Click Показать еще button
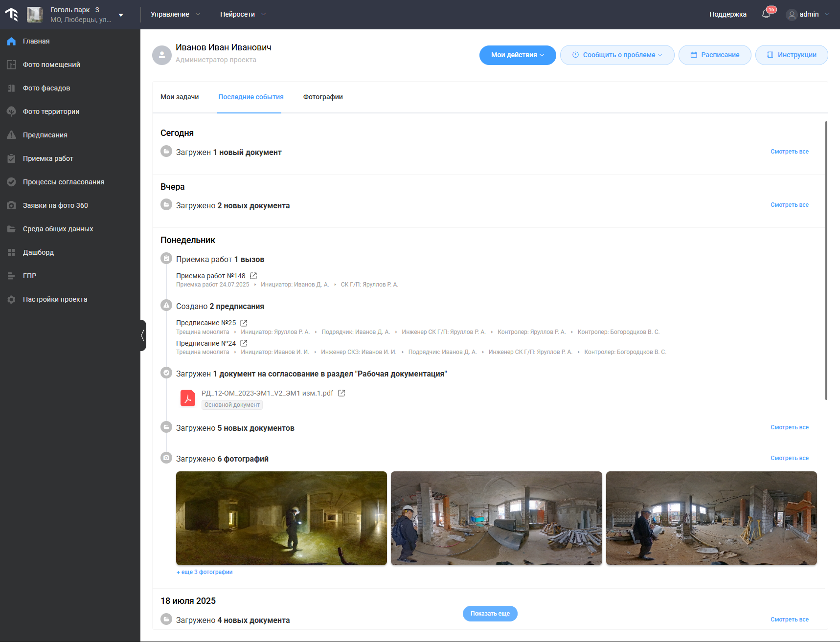The height and width of the screenshot is (642, 840). pos(490,614)
